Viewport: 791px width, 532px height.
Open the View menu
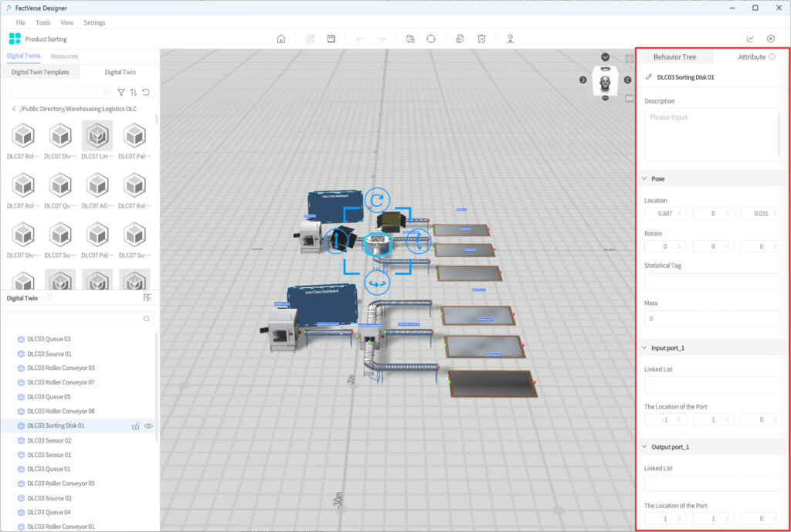tap(66, 22)
